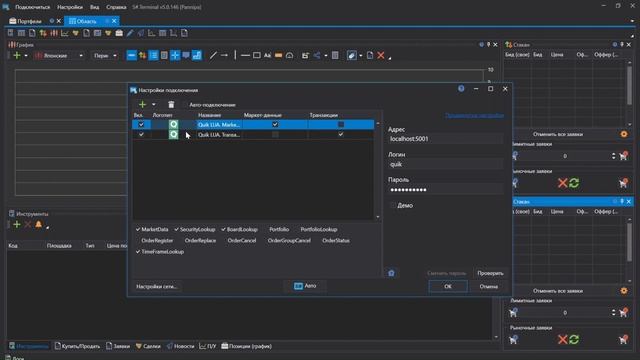640x360 pixels.
Task: Add a new connection with the green plus in the connection settings dialog
Action: 142,104
